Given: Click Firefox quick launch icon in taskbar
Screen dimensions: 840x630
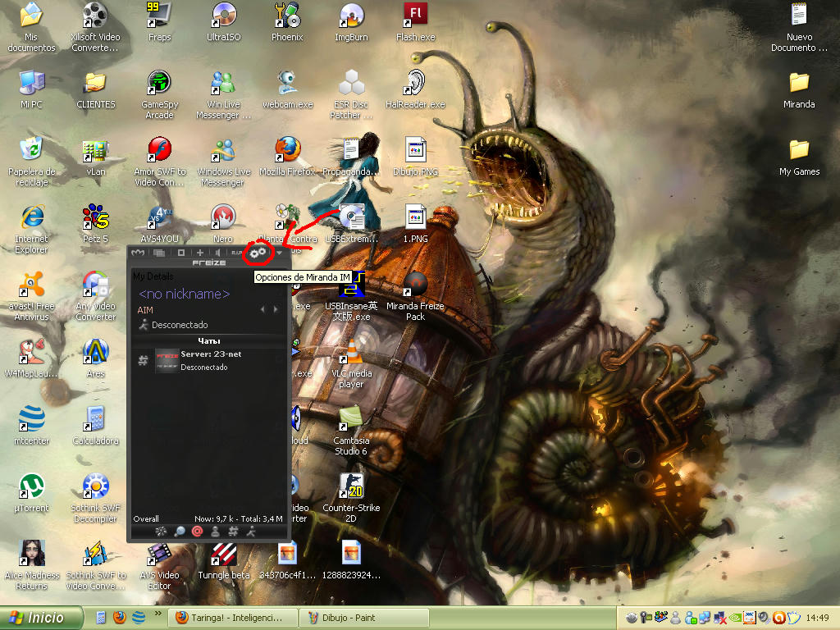Looking at the screenshot, I should [x=119, y=618].
